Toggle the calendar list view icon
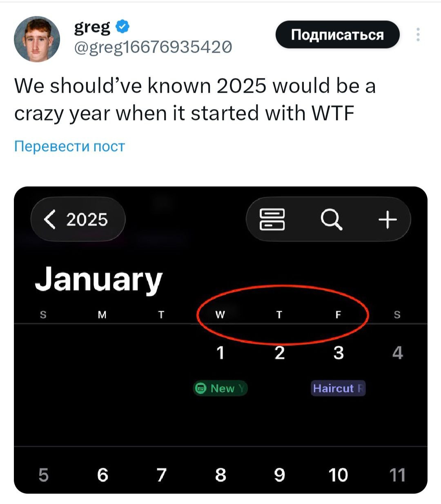441x504 pixels. 272,219
